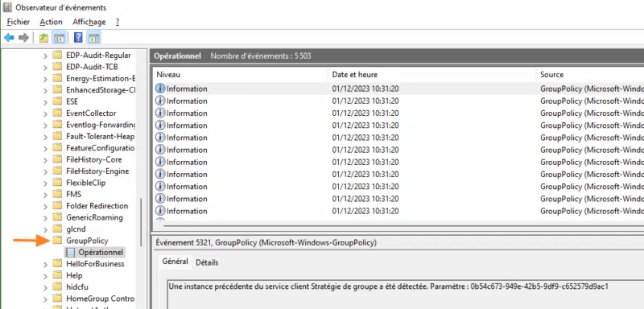Open the Affichage menu

89,23
